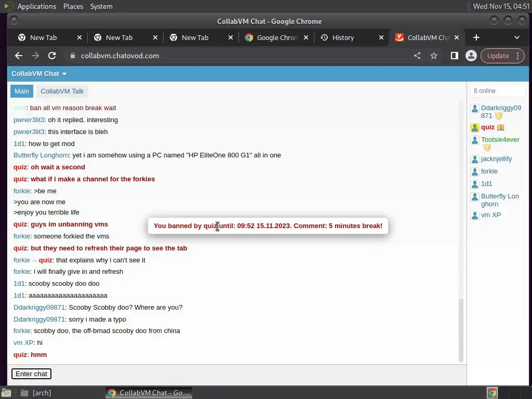
Task: Click the date and time clock
Action: coord(501,6)
